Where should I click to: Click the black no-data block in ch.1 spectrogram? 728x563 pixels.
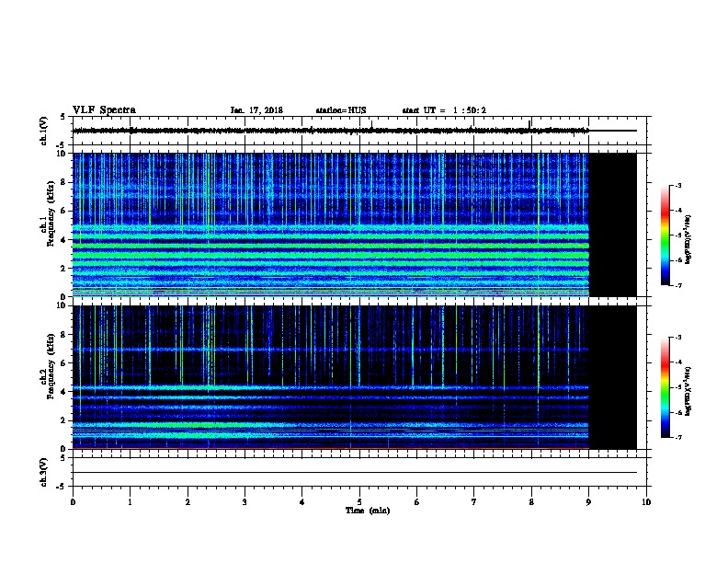613,224
